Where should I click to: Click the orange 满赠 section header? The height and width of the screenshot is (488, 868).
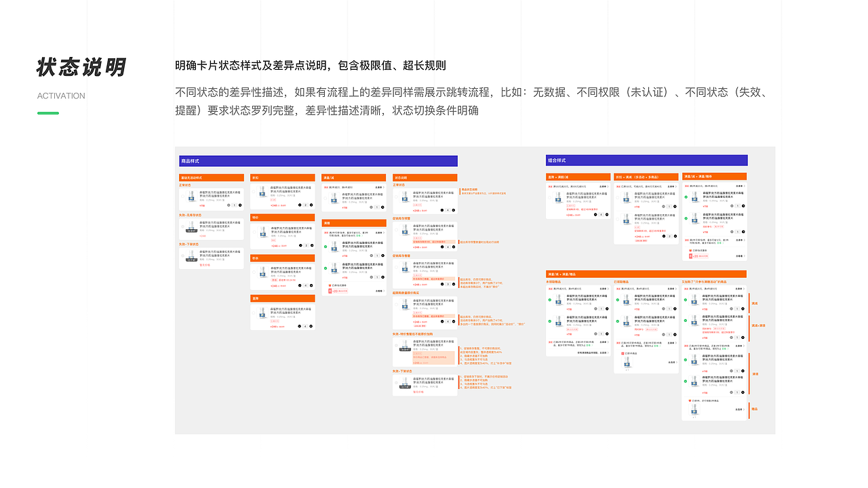354,223
